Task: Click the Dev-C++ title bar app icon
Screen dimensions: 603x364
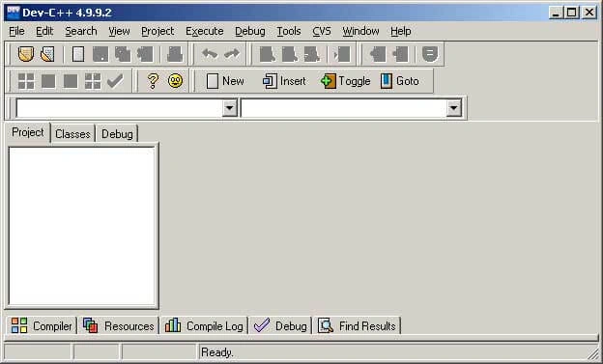Action: coord(14,13)
